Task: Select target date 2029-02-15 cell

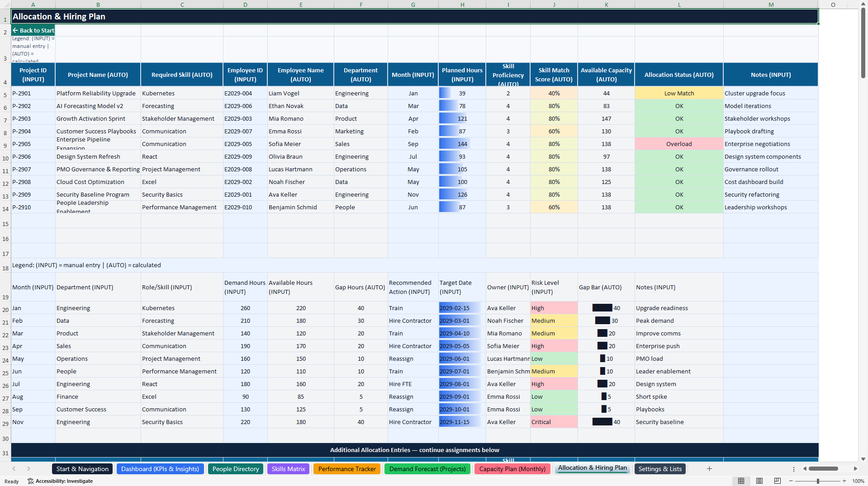Action: [x=462, y=308]
